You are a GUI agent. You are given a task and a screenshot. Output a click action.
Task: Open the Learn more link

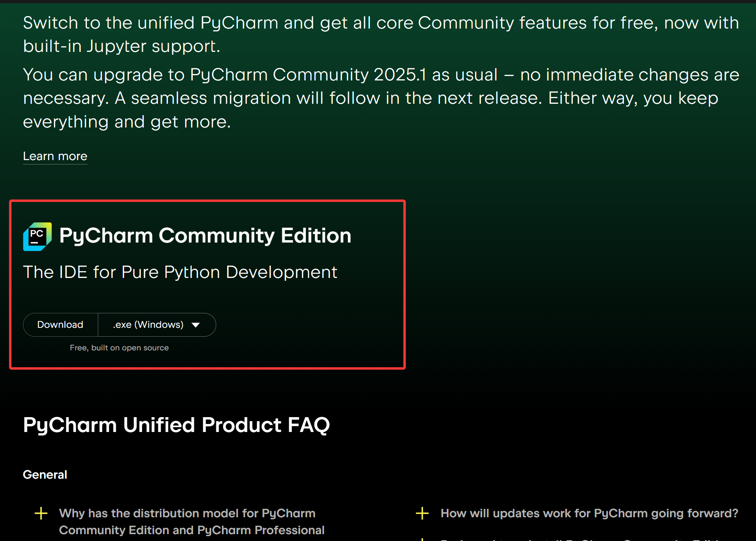55,156
